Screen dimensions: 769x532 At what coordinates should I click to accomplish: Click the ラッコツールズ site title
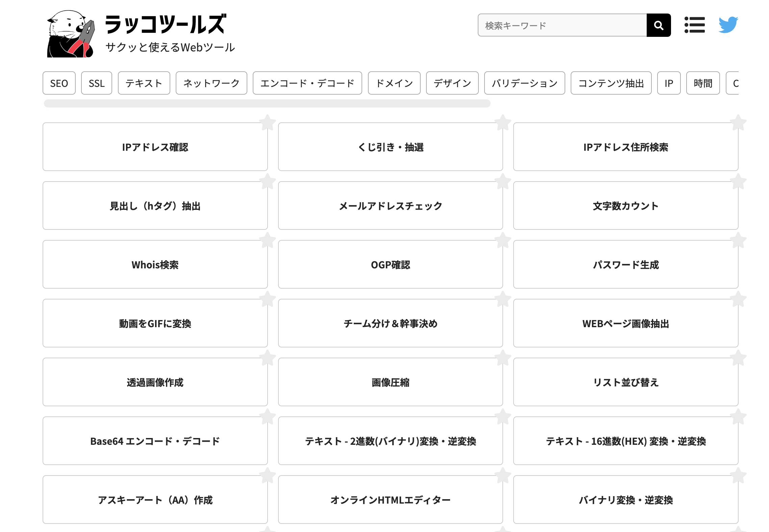point(166,24)
